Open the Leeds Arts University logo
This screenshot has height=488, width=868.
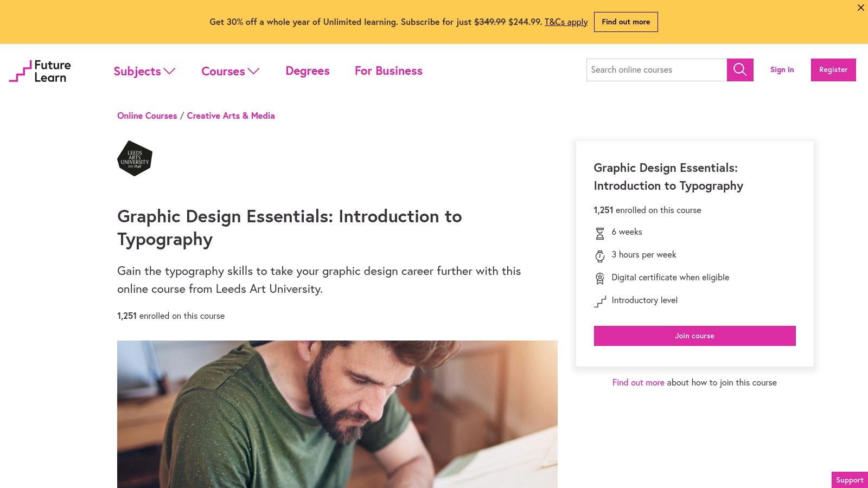[x=135, y=158]
